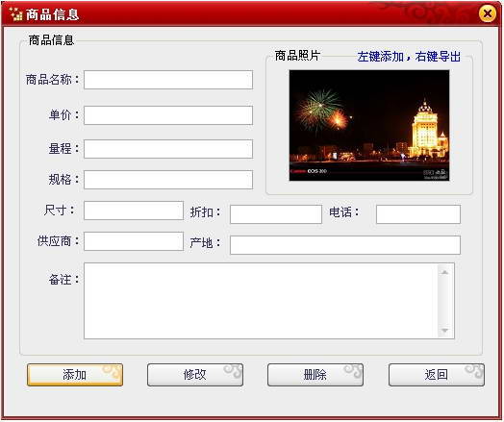The width and height of the screenshot is (504, 422).
Task: Click the 添加 button
Action: point(75,375)
